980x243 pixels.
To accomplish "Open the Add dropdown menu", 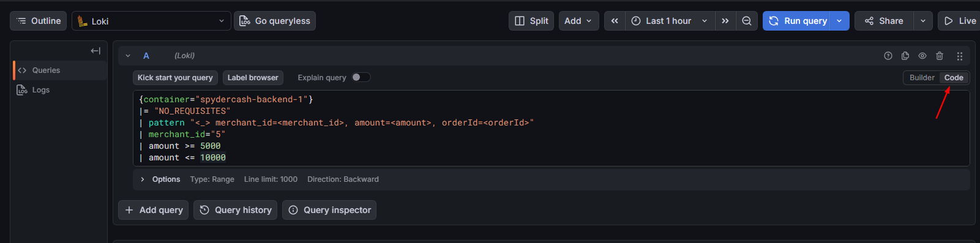I will [578, 21].
